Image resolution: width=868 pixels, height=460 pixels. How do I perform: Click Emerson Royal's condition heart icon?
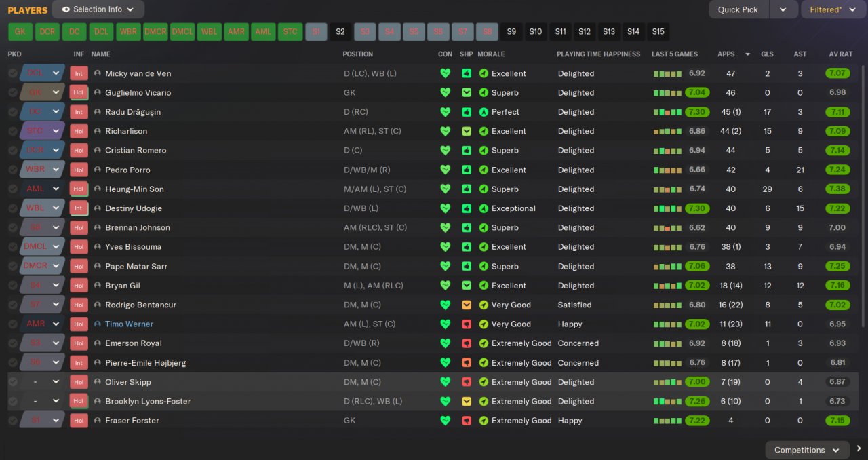pyautogui.click(x=445, y=343)
